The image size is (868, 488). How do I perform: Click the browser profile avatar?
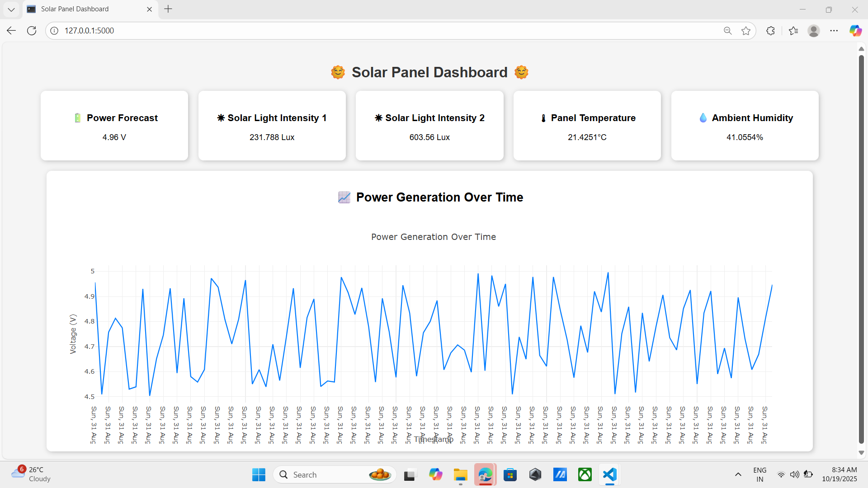(x=814, y=30)
